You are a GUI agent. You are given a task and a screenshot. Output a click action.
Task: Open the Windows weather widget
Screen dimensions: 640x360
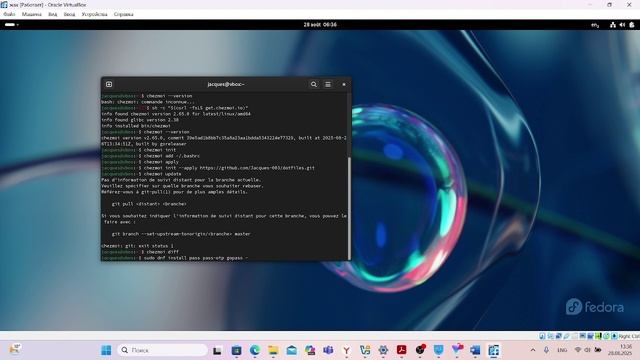[x=15, y=349]
